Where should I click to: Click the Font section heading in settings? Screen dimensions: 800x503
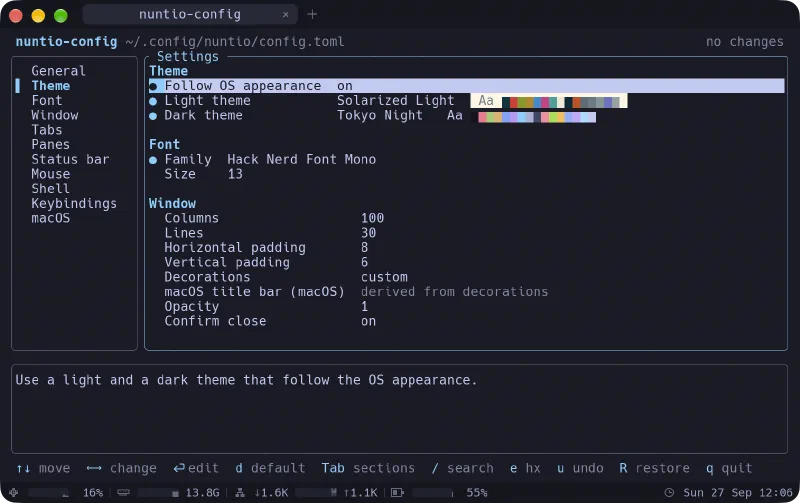point(164,144)
